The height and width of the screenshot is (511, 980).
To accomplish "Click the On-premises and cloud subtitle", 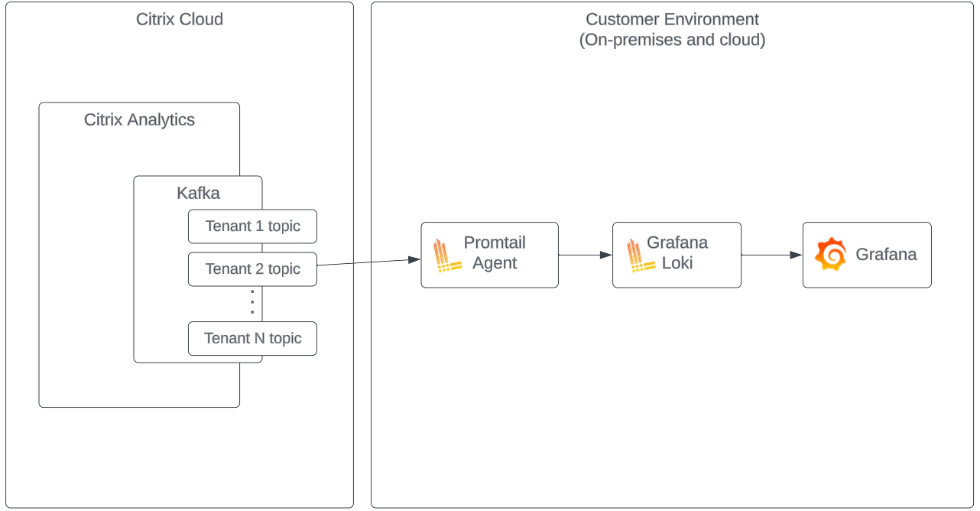I will (x=672, y=40).
